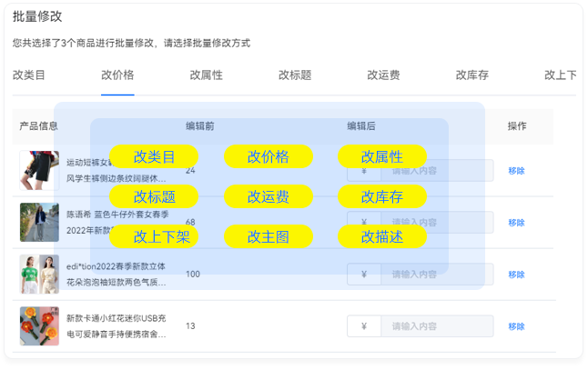Open the 改运费 tab in the top tab row
588x370 pixels.
tap(383, 75)
